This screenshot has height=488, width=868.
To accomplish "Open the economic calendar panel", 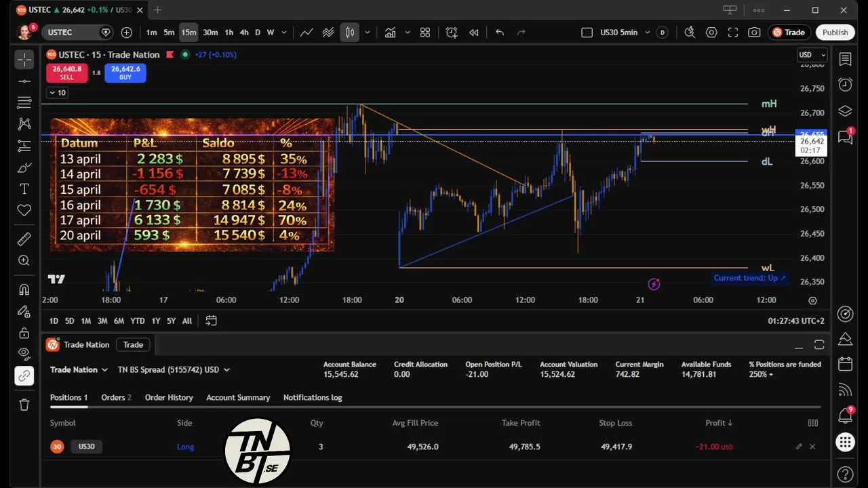I will tap(845, 364).
